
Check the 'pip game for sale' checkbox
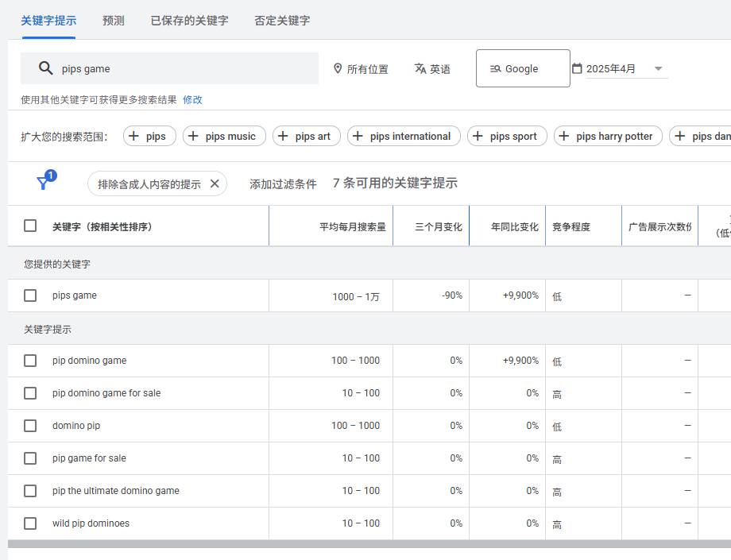pos(30,458)
